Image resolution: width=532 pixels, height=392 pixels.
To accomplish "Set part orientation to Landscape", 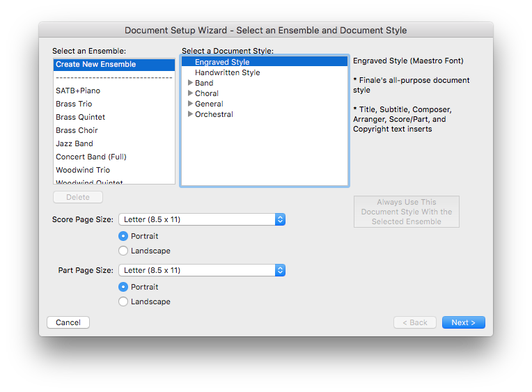I will [x=123, y=301].
